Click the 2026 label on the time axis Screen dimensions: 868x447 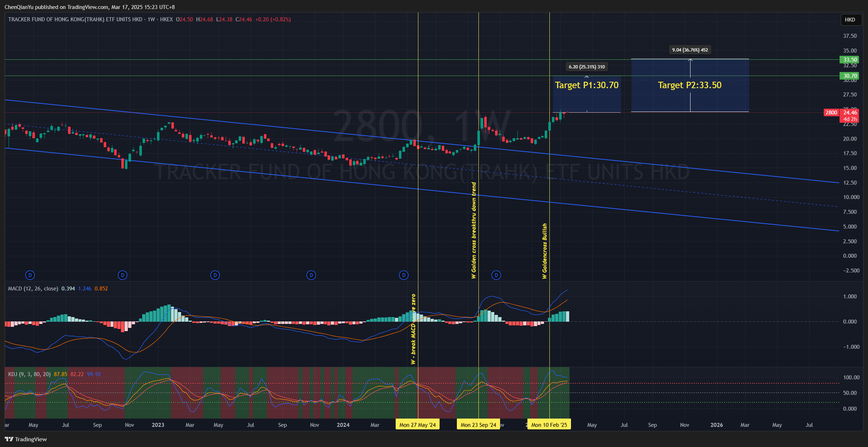717,425
